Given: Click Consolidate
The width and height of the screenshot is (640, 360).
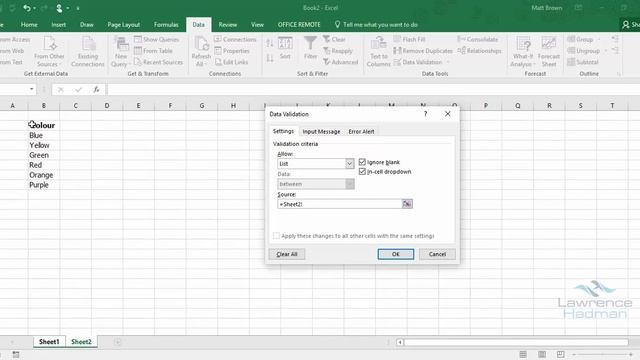Looking at the screenshot, I should point(478,39).
